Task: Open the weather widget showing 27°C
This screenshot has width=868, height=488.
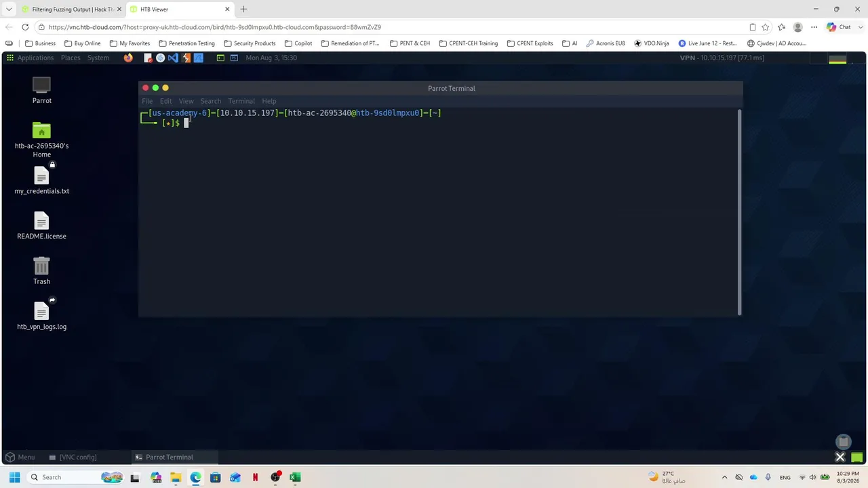Action: [667, 477]
